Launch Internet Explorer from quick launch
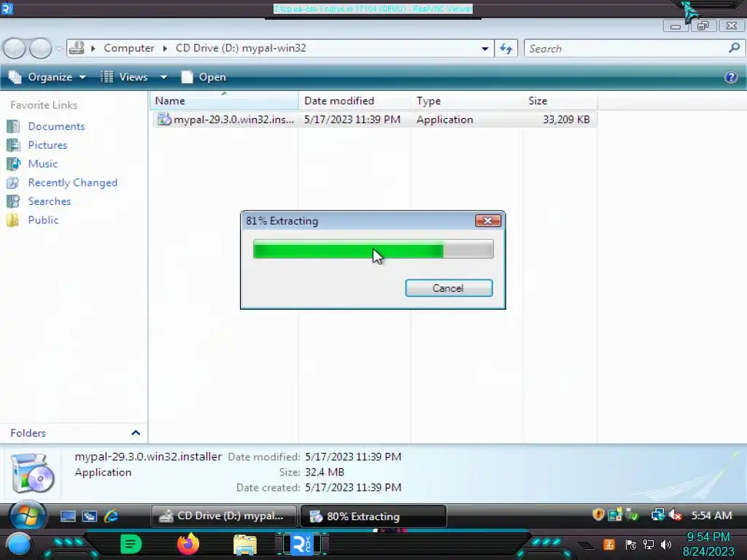Image resolution: width=747 pixels, height=560 pixels. tap(112, 516)
